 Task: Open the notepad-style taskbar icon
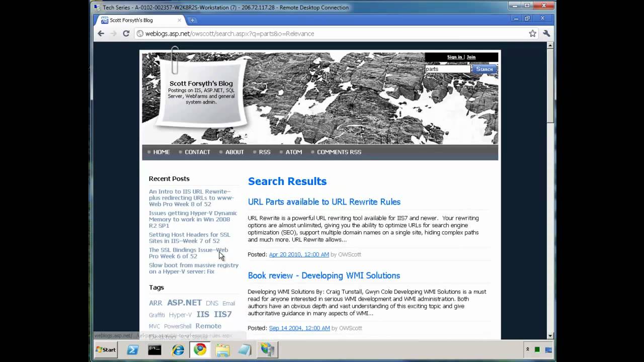pyautogui.click(x=245, y=349)
